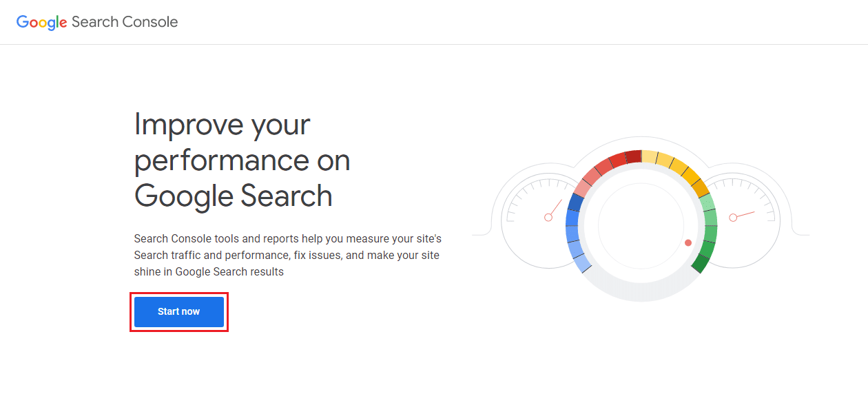Click the Search Console header title

coord(125,22)
